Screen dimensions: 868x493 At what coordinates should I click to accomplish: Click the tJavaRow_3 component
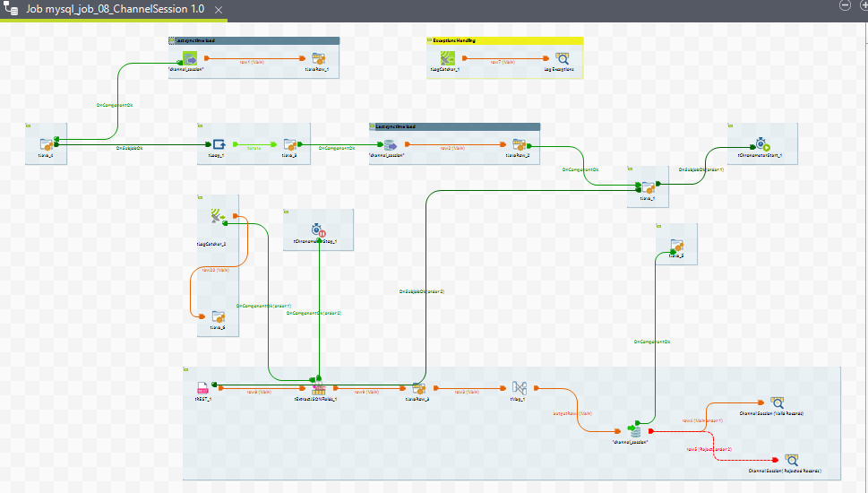point(417,387)
